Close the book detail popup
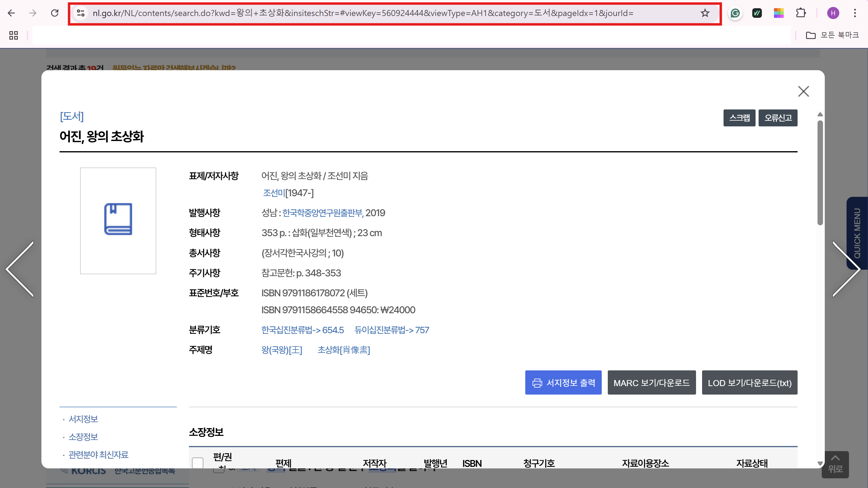868x488 pixels. click(803, 91)
